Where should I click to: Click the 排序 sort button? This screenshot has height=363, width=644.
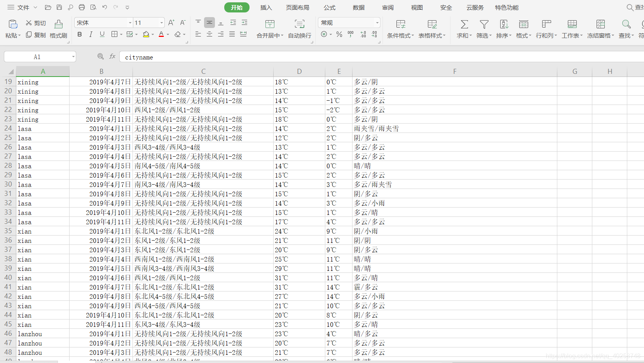click(x=504, y=29)
